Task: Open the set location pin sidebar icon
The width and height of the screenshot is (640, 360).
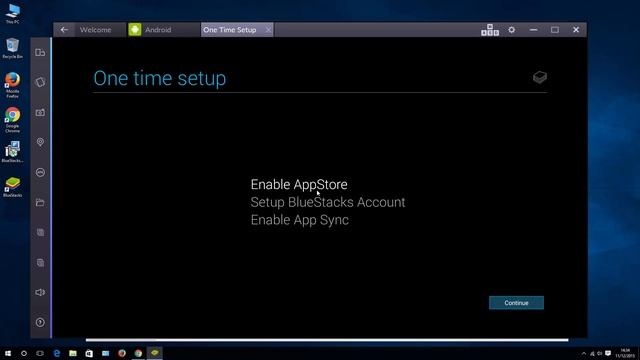Action: [40, 142]
